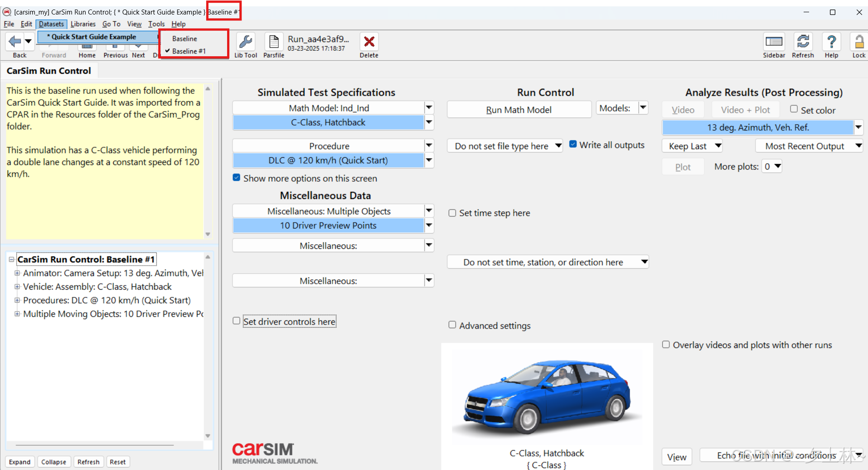The height and width of the screenshot is (470, 868).
Task: Click the tree Refresh button
Action: pyautogui.click(x=88, y=462)
